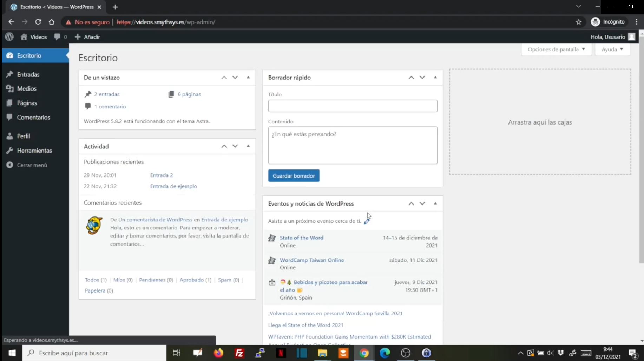
Task: Expand the Opciones de pantalla dropdown
Action: [x=556, y=49]
